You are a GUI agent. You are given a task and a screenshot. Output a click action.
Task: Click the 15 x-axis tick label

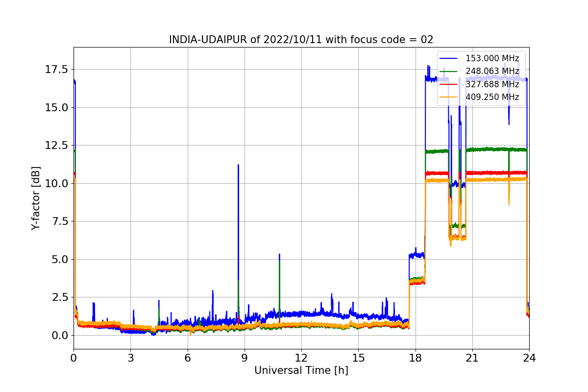click(358, 358)
